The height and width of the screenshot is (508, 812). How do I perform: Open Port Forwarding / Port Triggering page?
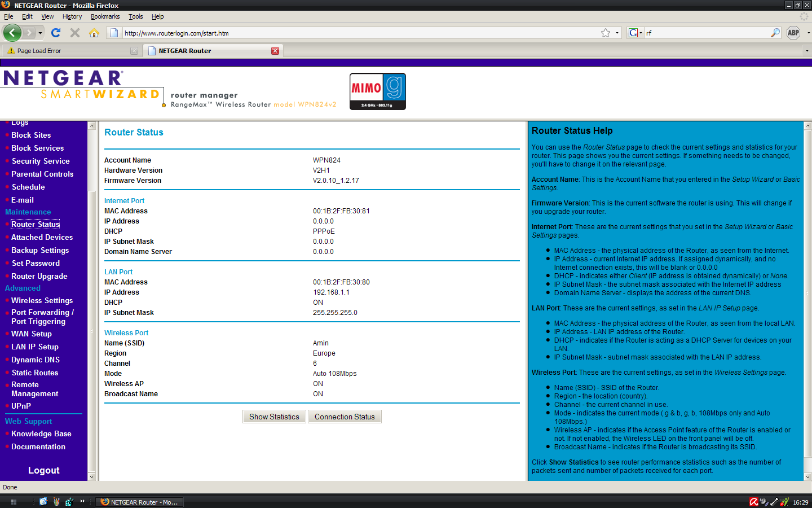coord(42,317)
